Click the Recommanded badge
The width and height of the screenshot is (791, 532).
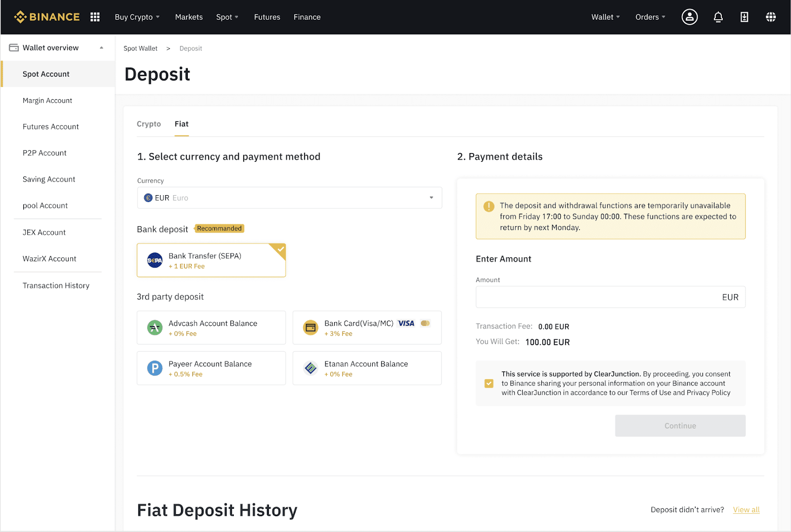[220, 228]
